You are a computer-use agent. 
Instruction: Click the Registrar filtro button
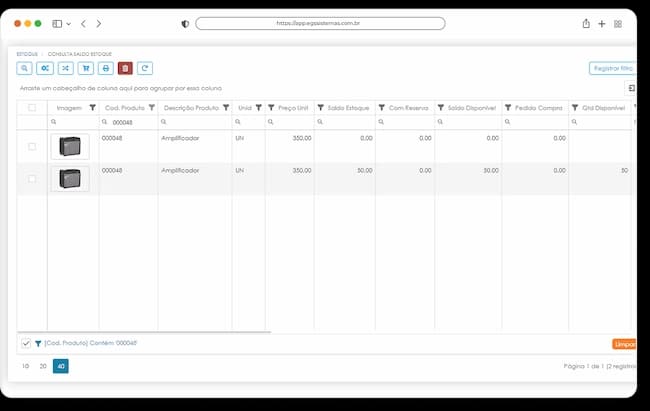pos(613,68)
